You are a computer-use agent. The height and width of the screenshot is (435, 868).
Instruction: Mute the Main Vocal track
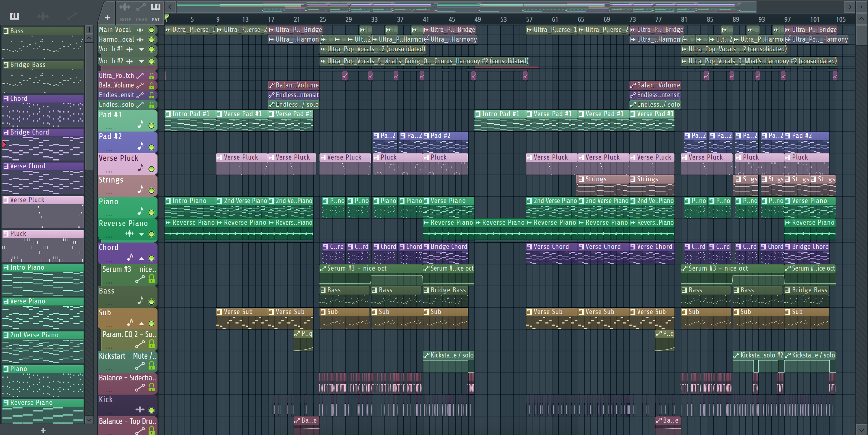152,30
